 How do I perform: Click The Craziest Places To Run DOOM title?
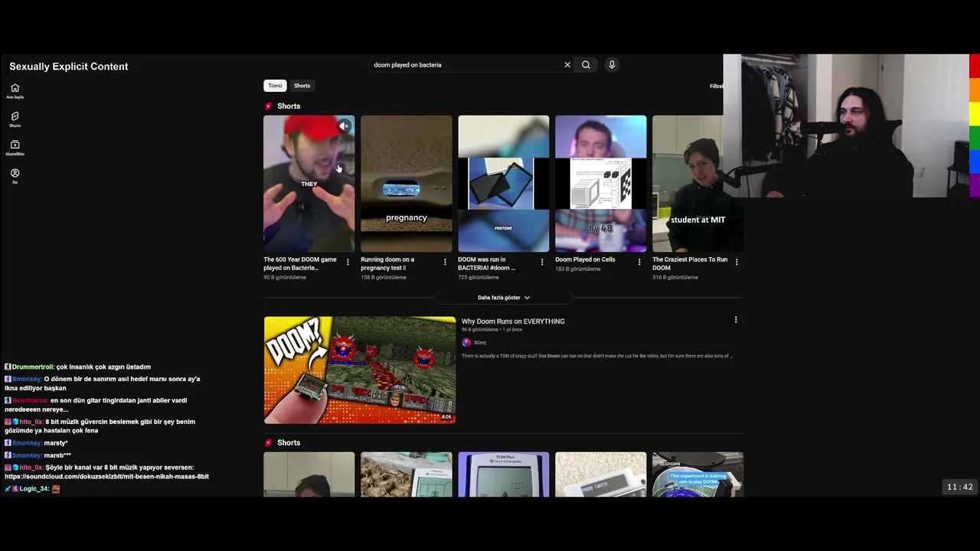tap(690, 263)
